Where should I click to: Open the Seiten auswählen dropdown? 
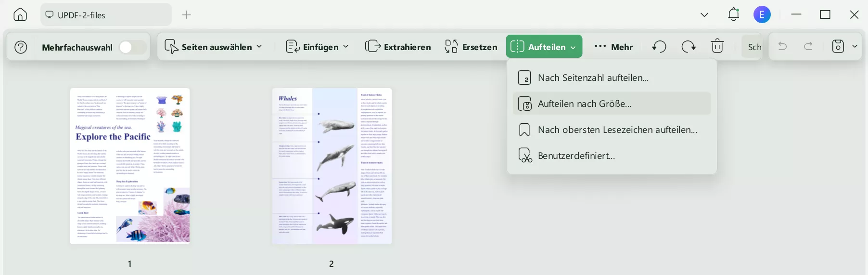(x=214, y=47)
